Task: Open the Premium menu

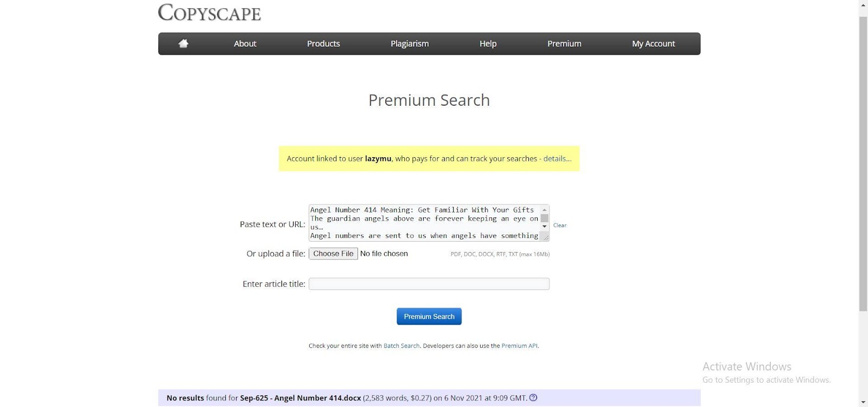Action: (564, 44)
